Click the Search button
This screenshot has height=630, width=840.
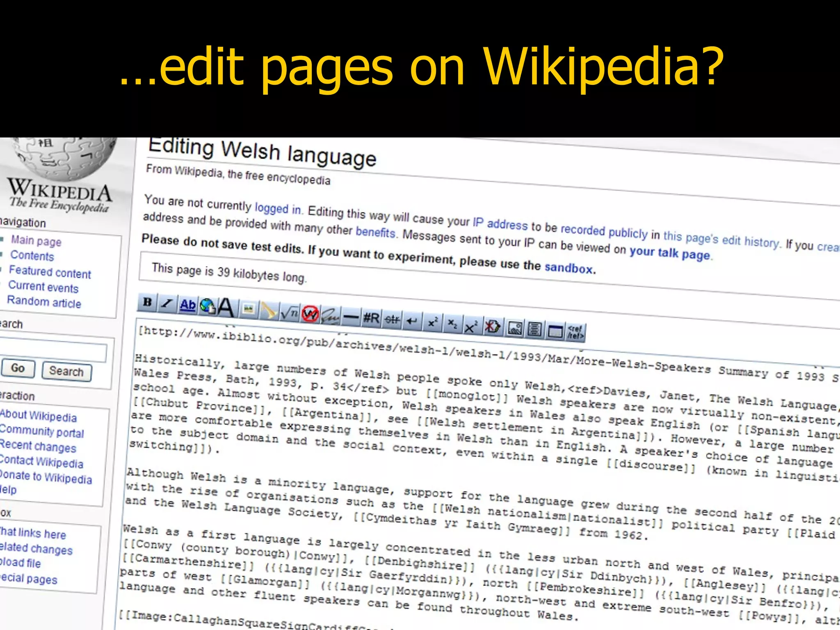[x=66, y=372]
